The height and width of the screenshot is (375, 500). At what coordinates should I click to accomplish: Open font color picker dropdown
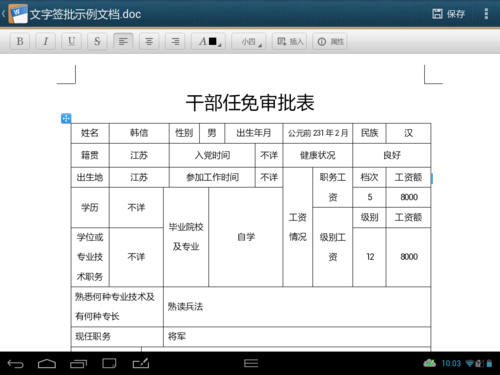[209, 41]
